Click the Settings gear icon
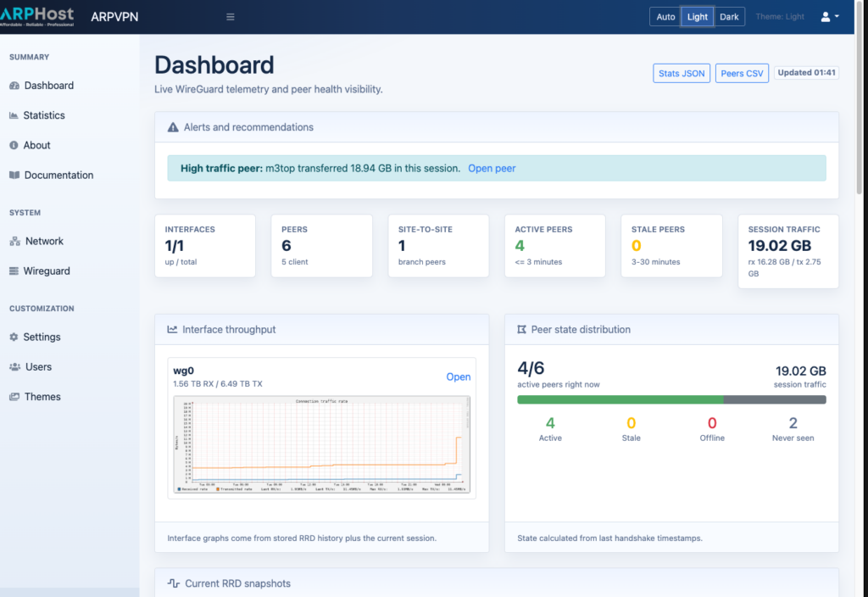868x597 pixels. [15, 337]
